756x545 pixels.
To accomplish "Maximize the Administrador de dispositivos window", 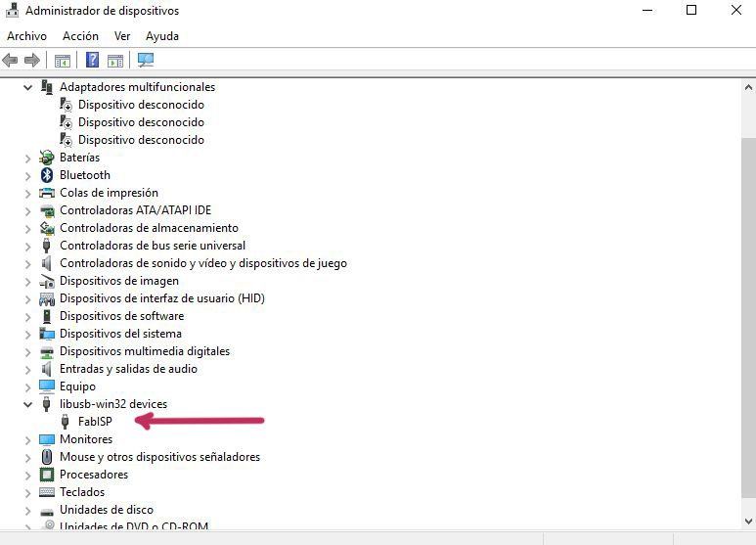I will coord(691,10).
